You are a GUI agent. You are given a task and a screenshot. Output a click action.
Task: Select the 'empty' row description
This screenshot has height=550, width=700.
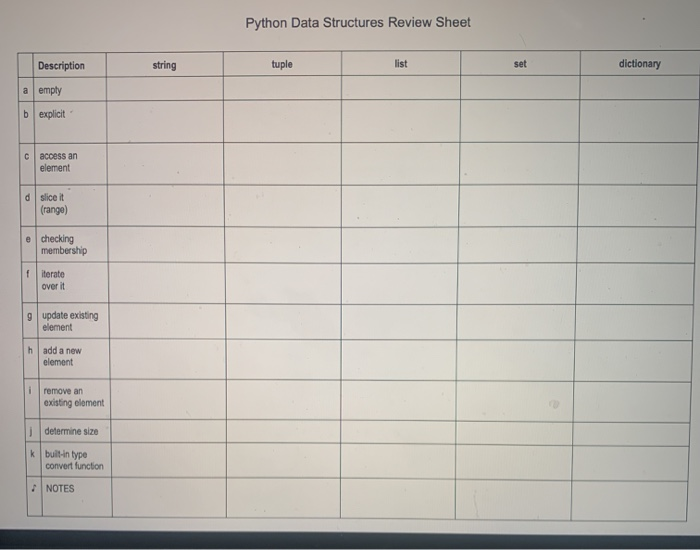tap(50, 90)
